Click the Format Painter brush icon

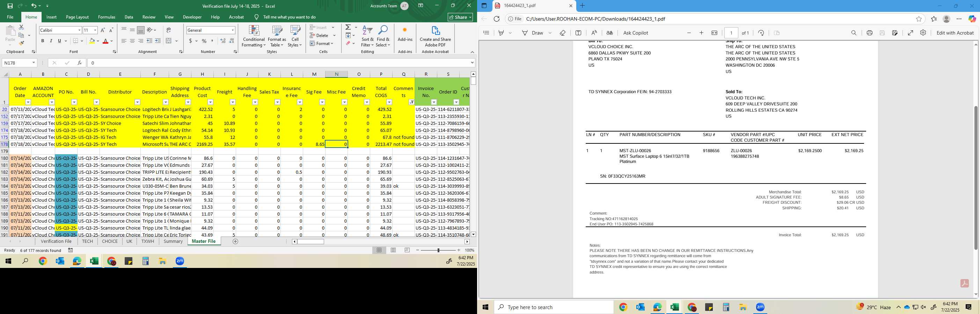[21, 43]
